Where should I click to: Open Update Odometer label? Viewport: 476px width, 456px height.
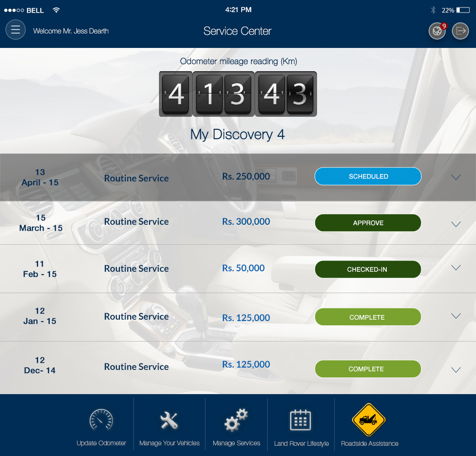pos(101,443)
